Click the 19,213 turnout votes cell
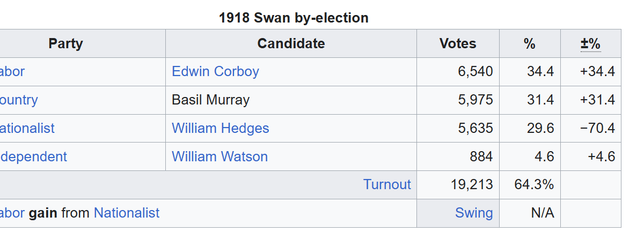This screenshot has width=644, height=239. click(472, 185)
